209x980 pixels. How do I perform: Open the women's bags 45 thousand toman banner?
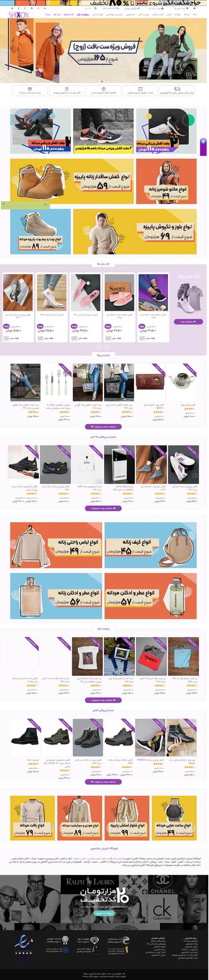coord(150,546)
